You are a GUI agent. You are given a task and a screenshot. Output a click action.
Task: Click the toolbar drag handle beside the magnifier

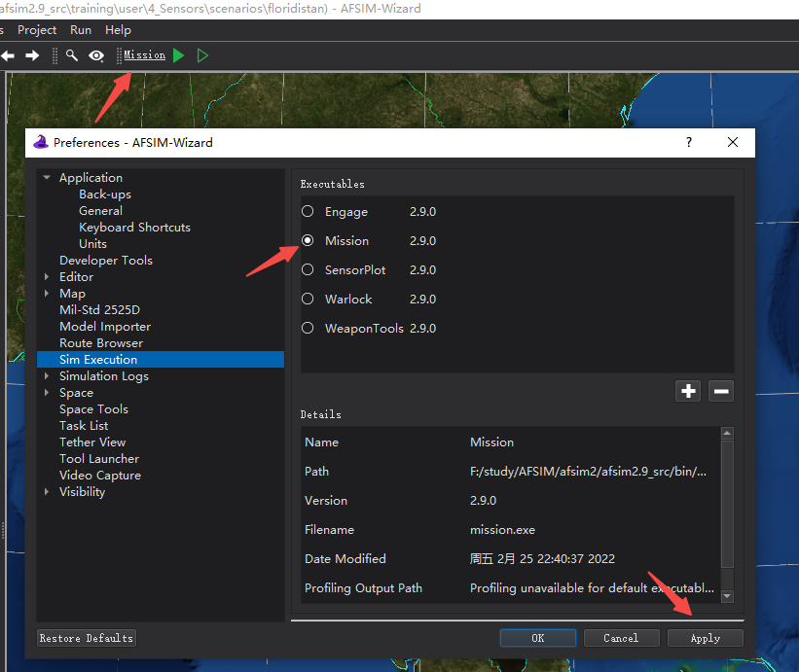(55, 55)
